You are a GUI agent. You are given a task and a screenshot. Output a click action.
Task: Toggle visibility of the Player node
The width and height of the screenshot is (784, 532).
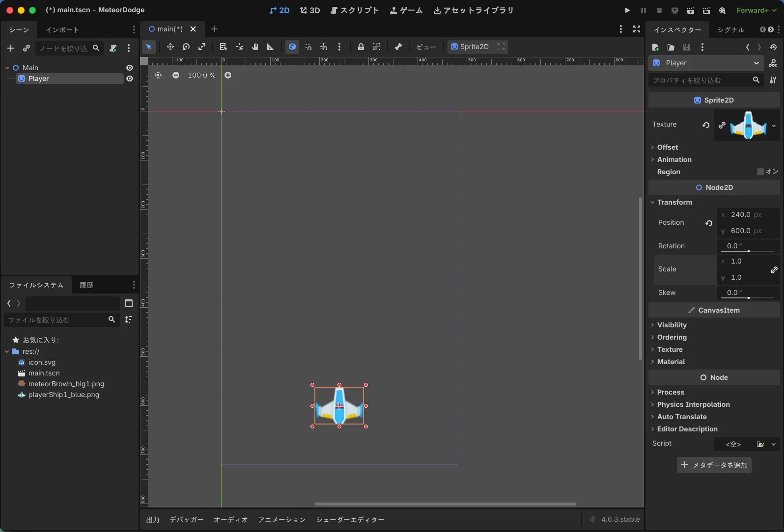pos(130,79)
